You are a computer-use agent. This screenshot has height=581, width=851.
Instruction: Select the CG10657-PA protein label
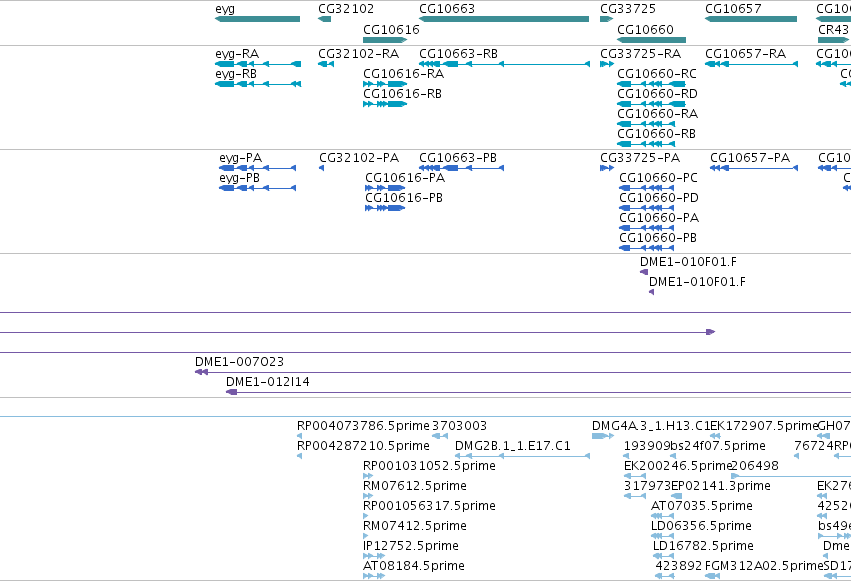pyautogui.click(x=750, y=158)
